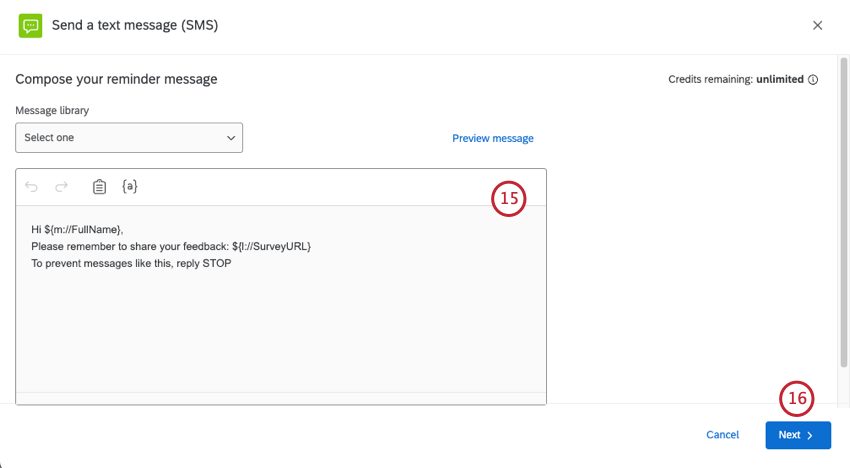Click the redo arrow in the editor toolbar

(x=61, y=187)
